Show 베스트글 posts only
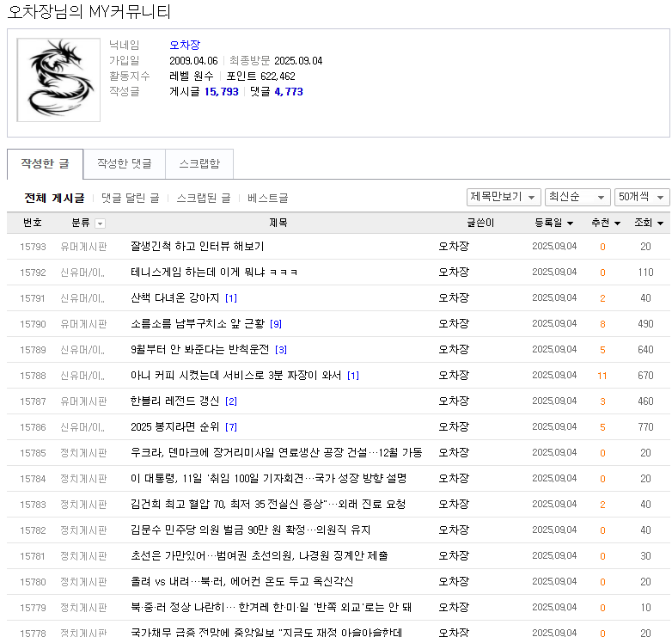Image resolution: width=672 pixels, height=637 pixels. point(267,198)
